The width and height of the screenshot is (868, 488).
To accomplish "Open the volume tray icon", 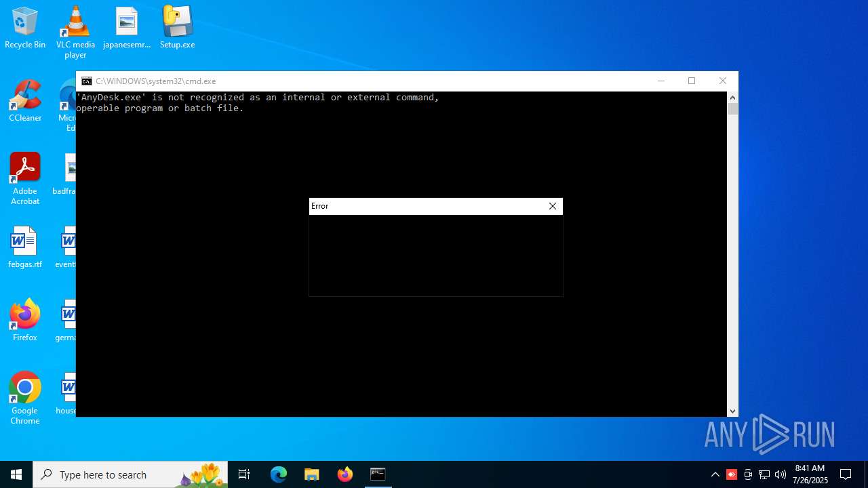I will click(781, 474).
